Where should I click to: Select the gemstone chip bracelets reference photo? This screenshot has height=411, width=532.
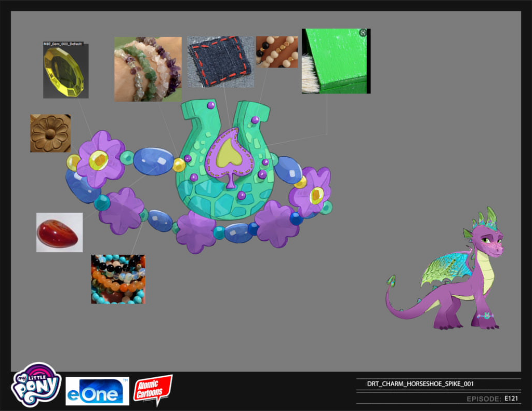point(148,69)
